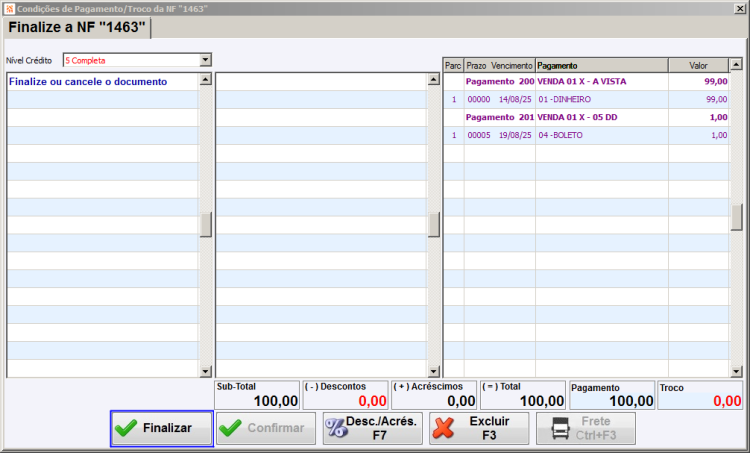Click the Parc column header

pyautogui.click(x=453, y=66)
